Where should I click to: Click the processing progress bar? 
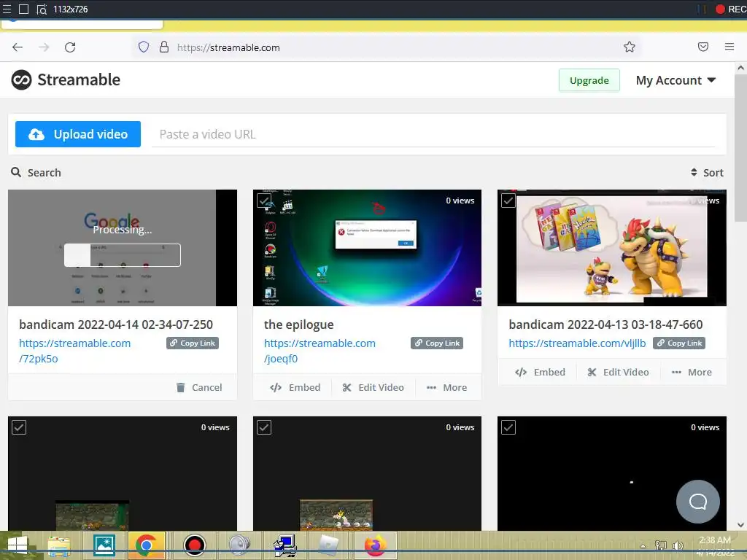click(123, 255)
